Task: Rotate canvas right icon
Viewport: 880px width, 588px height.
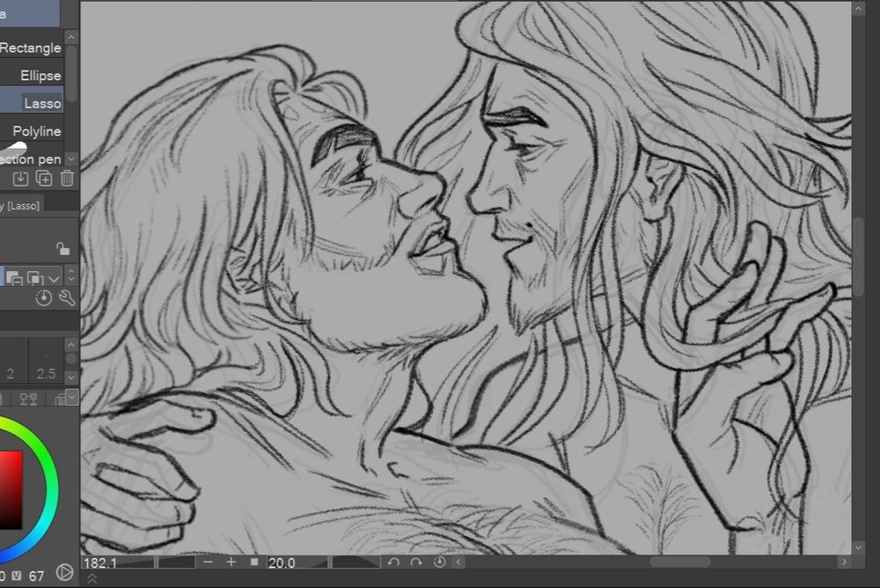Action: pos(416,562)
